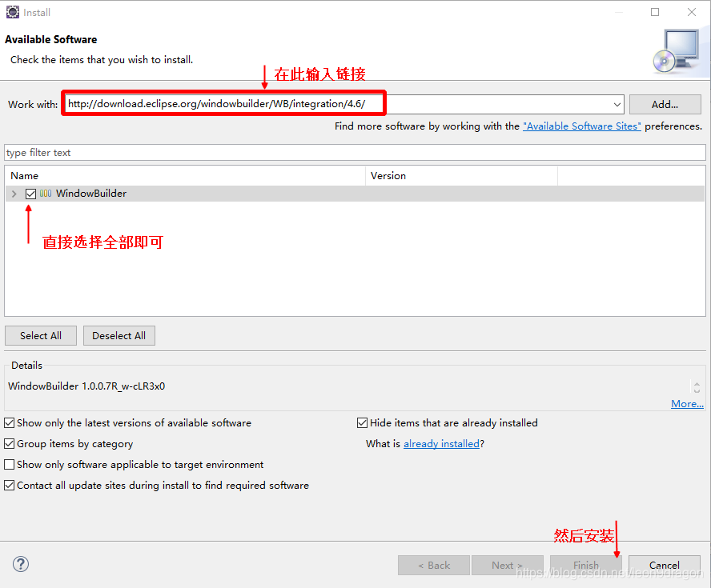
Task: Click the install wizard computer disc image
Action: [x=676, y=51]
